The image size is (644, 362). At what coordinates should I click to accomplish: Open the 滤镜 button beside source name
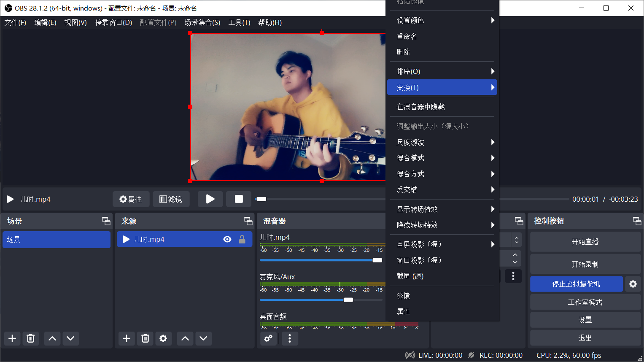tap(171, 199)
